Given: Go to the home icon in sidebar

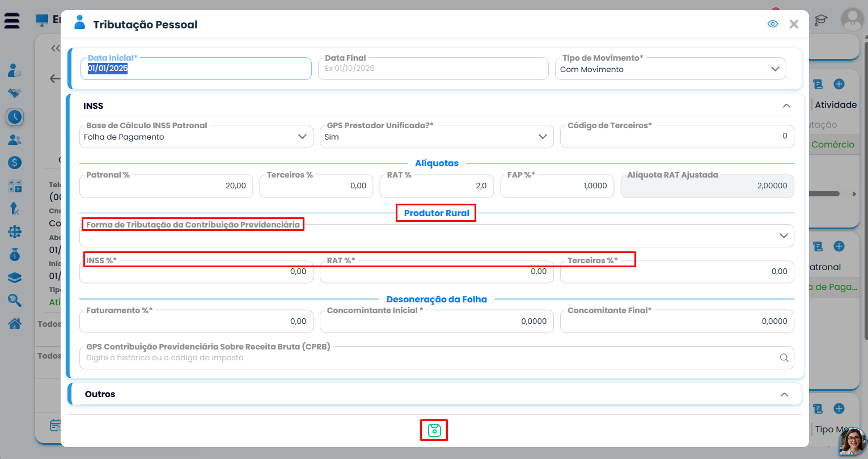Looking at the screenshot, I should (15, 323).
